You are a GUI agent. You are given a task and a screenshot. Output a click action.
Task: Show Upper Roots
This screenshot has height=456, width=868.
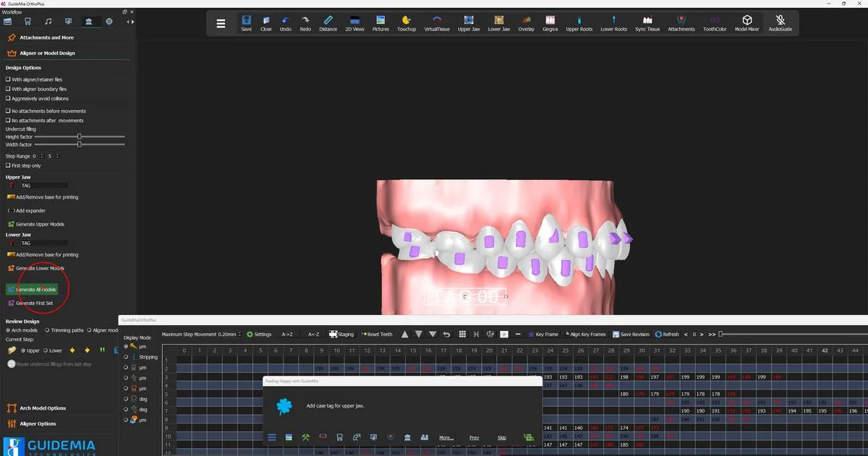pyautogui.click(x=579, y=23)
